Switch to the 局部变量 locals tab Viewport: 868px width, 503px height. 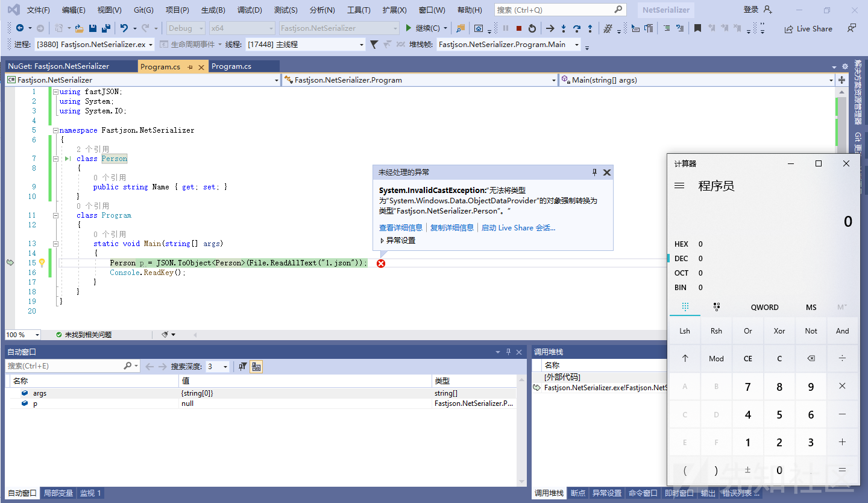click(58, 493)
